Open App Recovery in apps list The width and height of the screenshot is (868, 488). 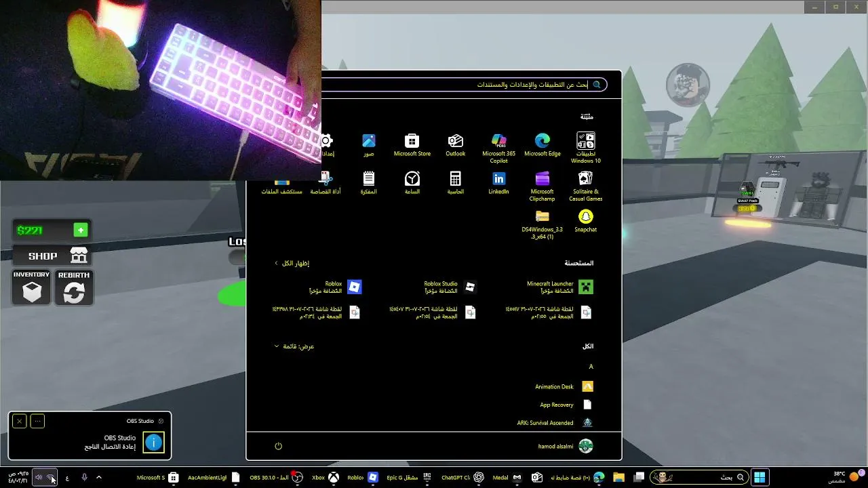click(x=566, y=405)
